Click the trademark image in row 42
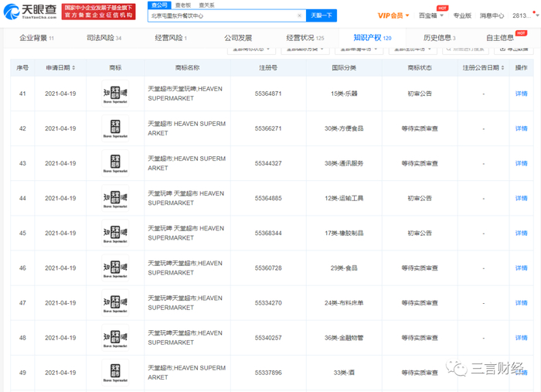This screenshot has width=541, height=392. point(115,128)
